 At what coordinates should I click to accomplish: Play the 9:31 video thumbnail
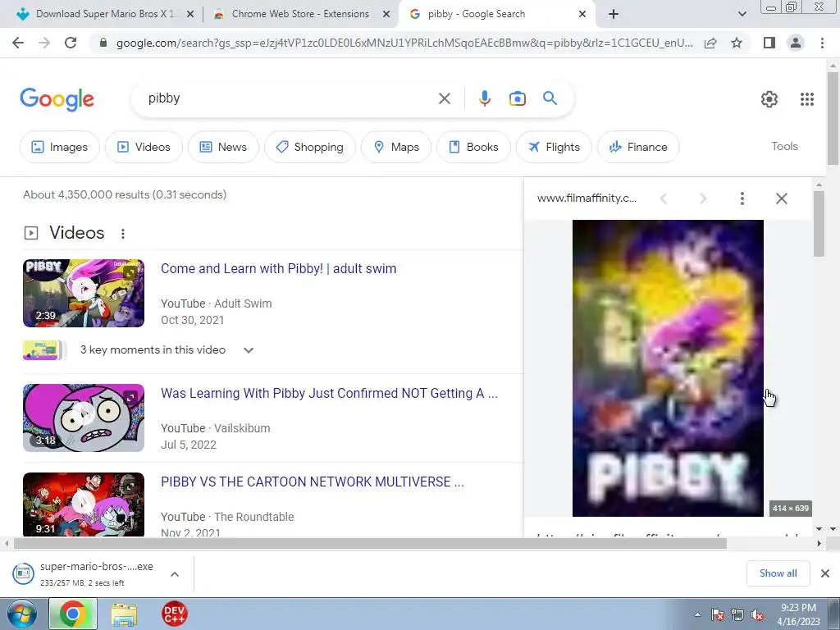point(84,504)
